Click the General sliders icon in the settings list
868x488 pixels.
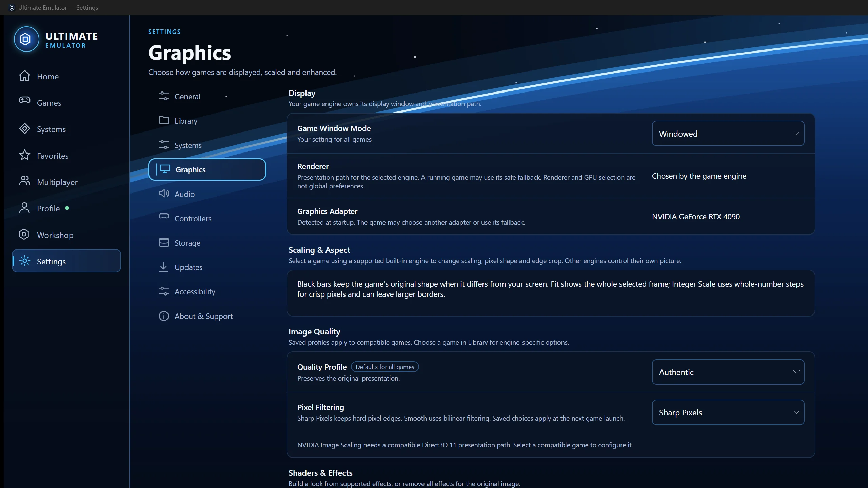[x=164, y=96]
